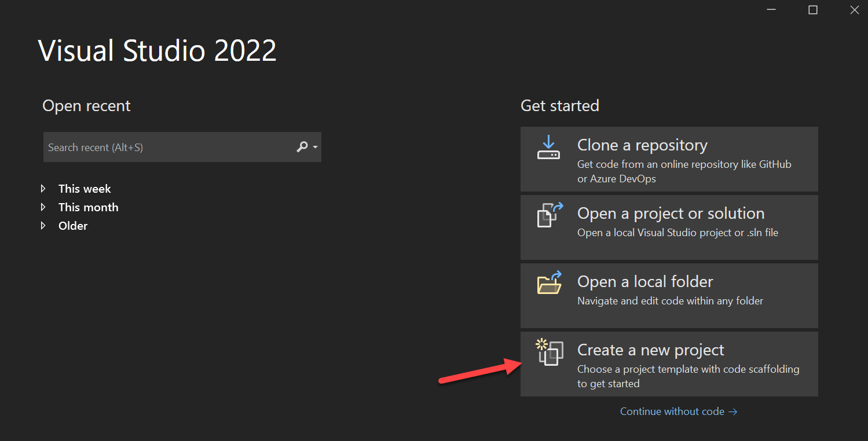This screenshot has height=441, width=868.
Task: Close the Visual Studio 2022 start window
Action: (854, 10)
